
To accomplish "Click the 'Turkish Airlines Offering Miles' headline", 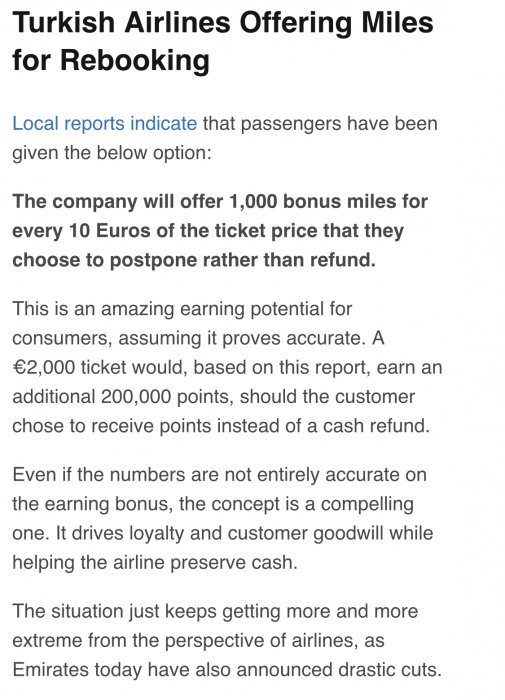I will [x=223, y=22].
